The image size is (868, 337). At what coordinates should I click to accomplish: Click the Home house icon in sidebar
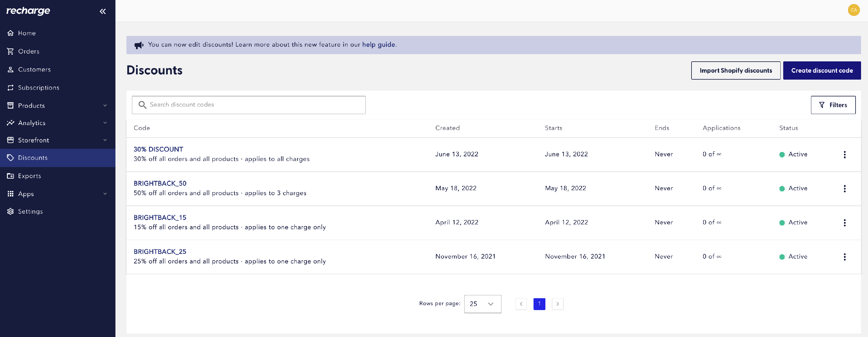(10, 33)
